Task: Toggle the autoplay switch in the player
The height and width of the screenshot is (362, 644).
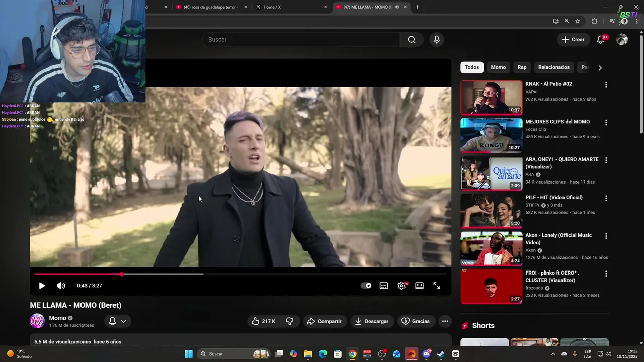Action: pyautogui.click(x=366, y=286)
